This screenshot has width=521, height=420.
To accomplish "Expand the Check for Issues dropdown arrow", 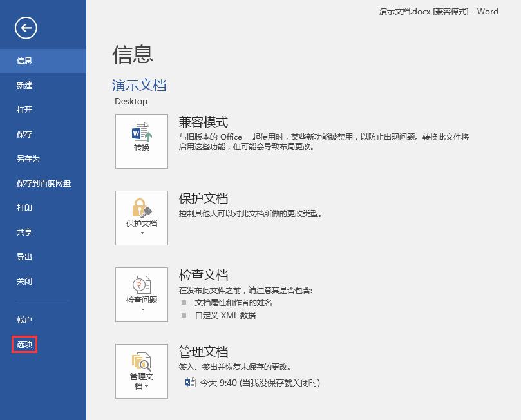I will [141, 310].
